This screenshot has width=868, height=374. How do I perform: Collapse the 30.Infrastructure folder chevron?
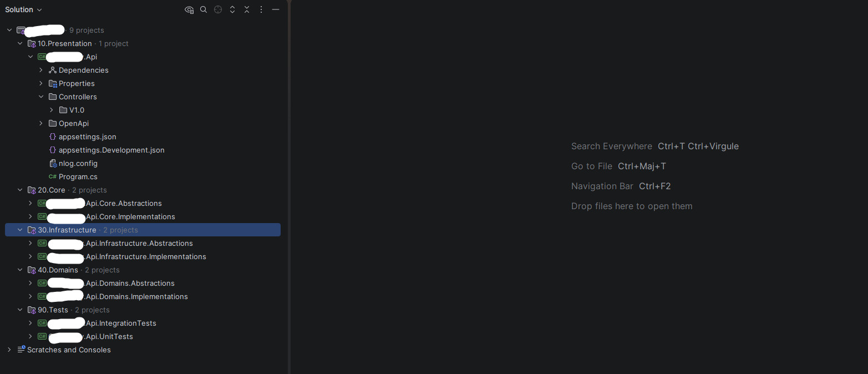[x=20, y=230]
